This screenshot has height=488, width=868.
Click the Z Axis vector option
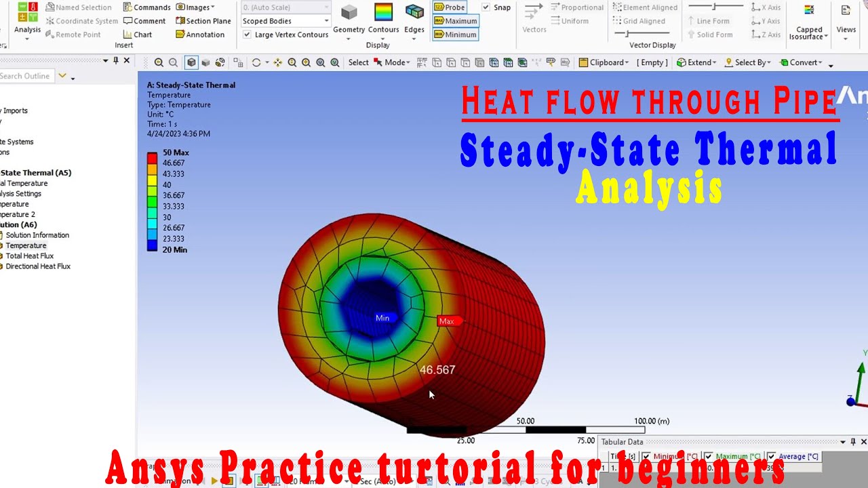pos(766,35)
